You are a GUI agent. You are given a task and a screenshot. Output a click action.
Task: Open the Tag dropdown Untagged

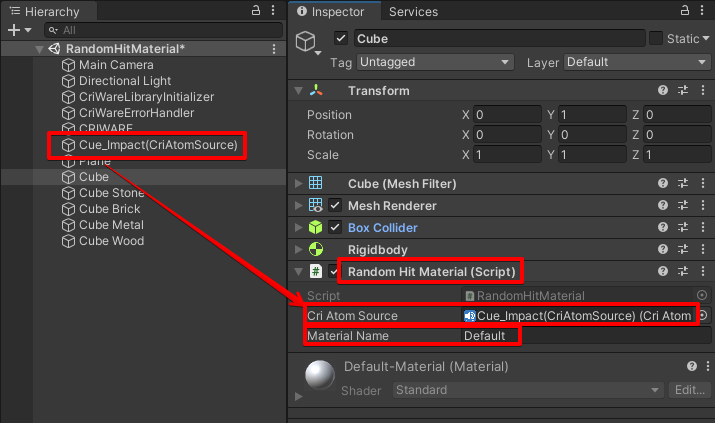[435, 62]
